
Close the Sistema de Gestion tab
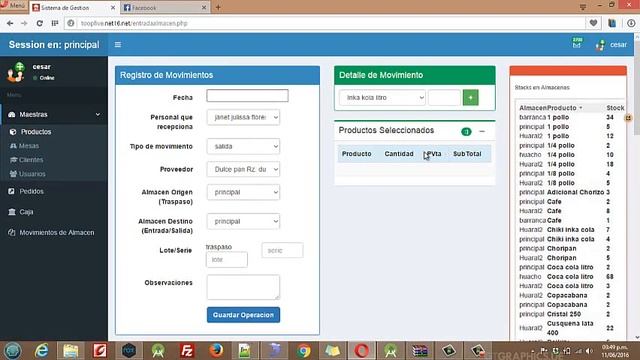pyautogui.click(x=113, y=8)
